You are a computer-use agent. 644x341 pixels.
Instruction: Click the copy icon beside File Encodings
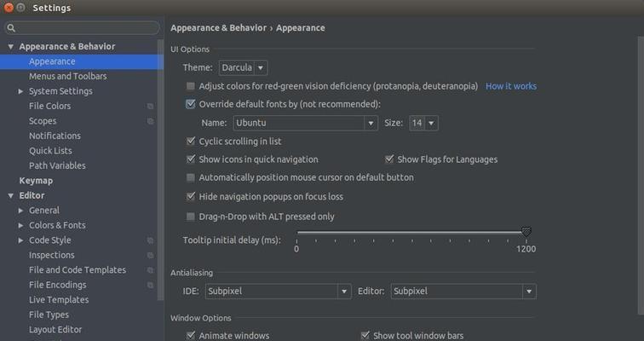click(x=150, y=285)
